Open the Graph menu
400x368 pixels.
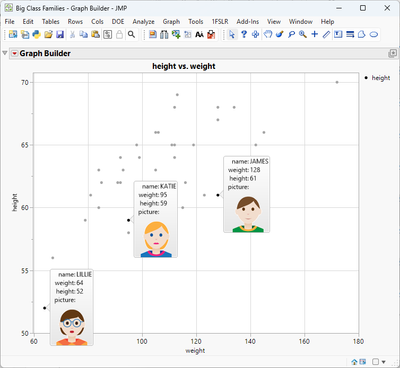(171, 21)
